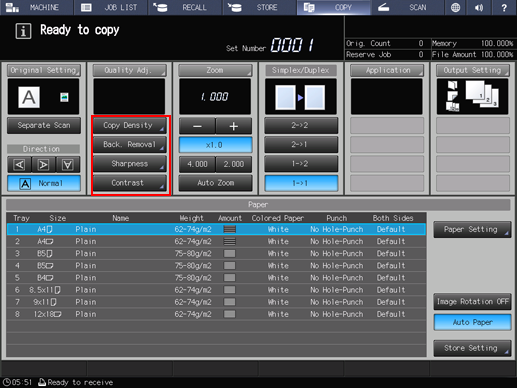Open Store Setting
517x388 pixels.
(x=472, y=348)
